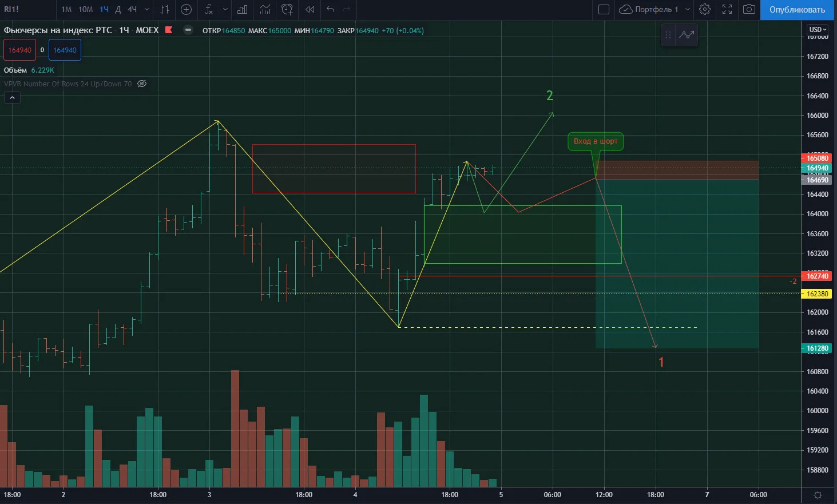This screenshot has height=504, width=837.
Task: Open financials bar-chart icon in toolbar
Action: point(243,9)
